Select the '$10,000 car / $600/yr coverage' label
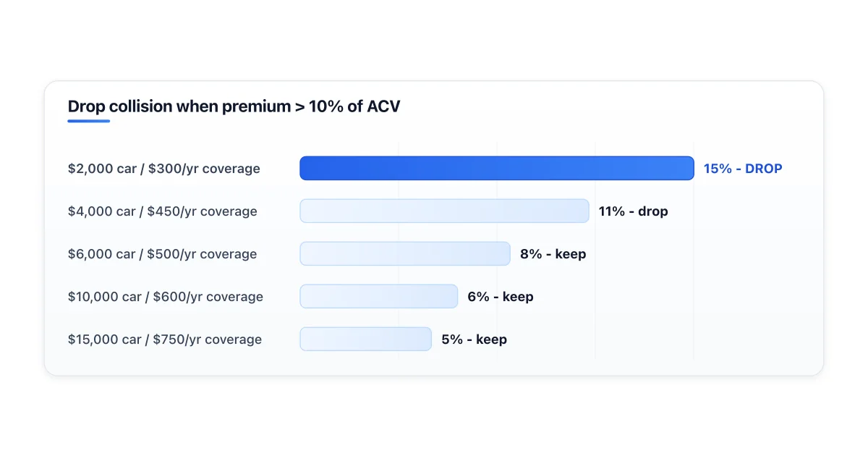Image resolution: width=868 pixels, height=456 pixels. (x=166, y=297)
